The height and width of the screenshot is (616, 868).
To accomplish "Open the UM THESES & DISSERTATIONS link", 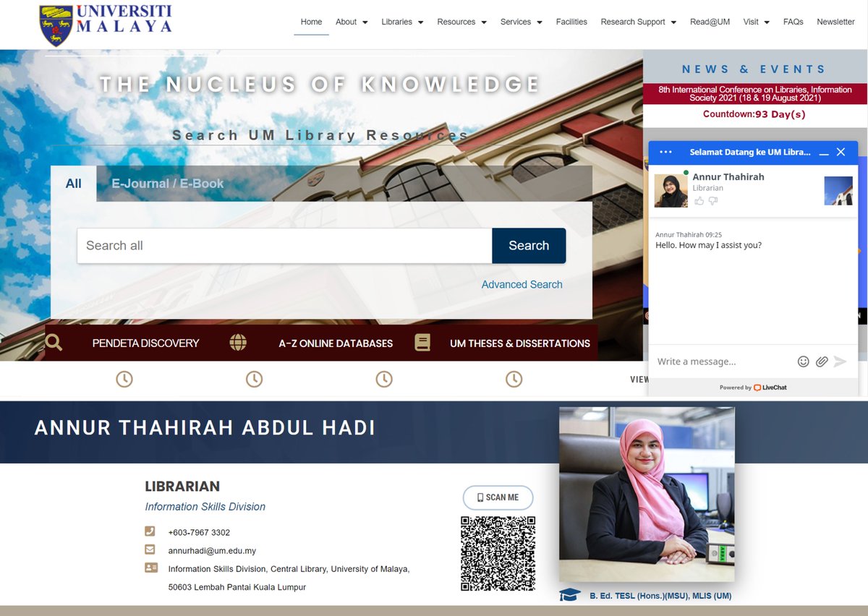I will (520, 343).
